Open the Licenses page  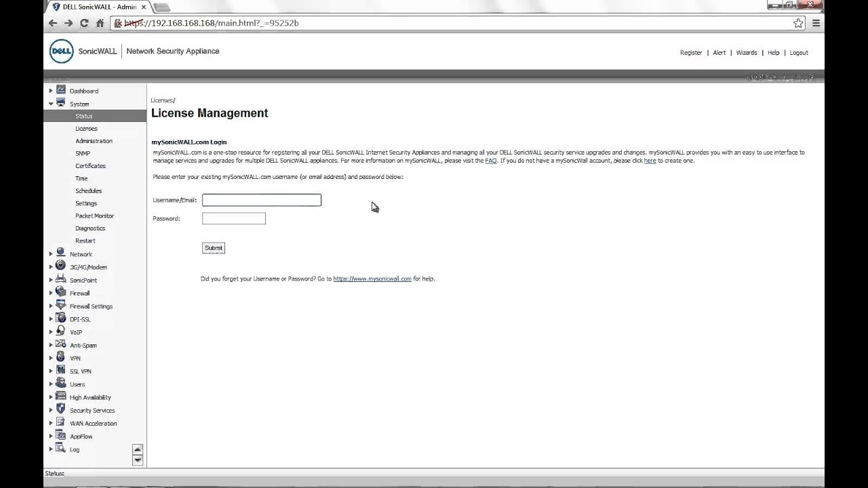pos(86,128)
